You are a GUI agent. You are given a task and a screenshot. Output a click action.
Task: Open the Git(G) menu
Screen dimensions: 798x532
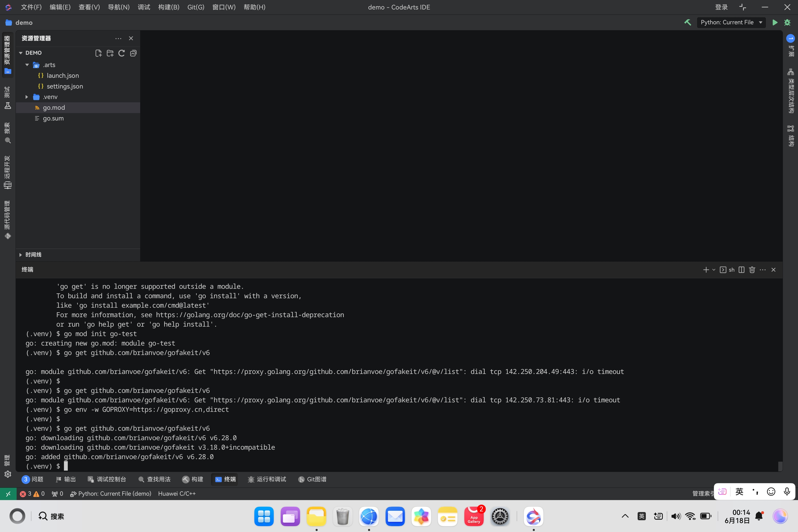196,7
